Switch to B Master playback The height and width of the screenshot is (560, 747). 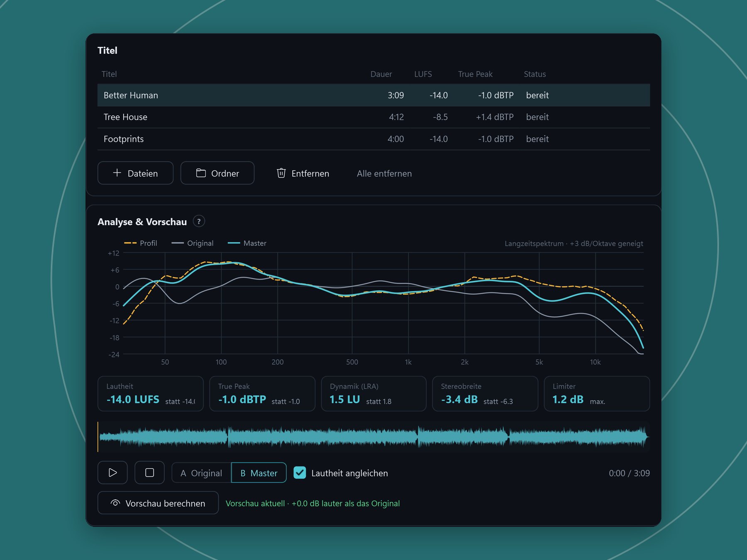point(259,473)
